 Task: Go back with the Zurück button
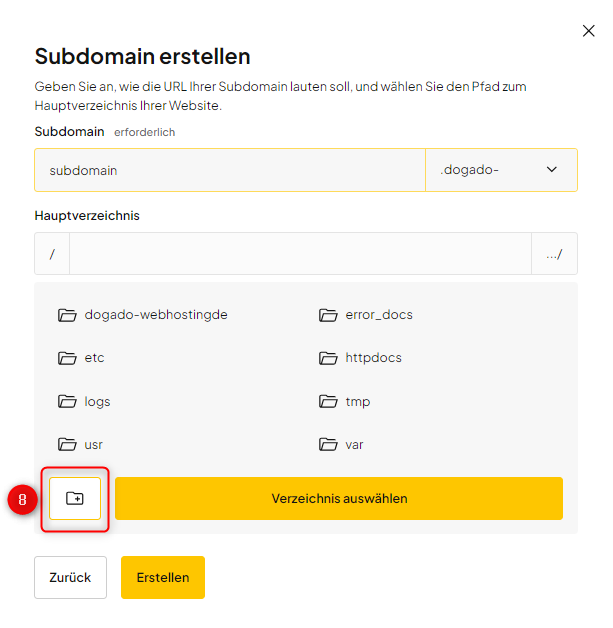coord(70,577)
